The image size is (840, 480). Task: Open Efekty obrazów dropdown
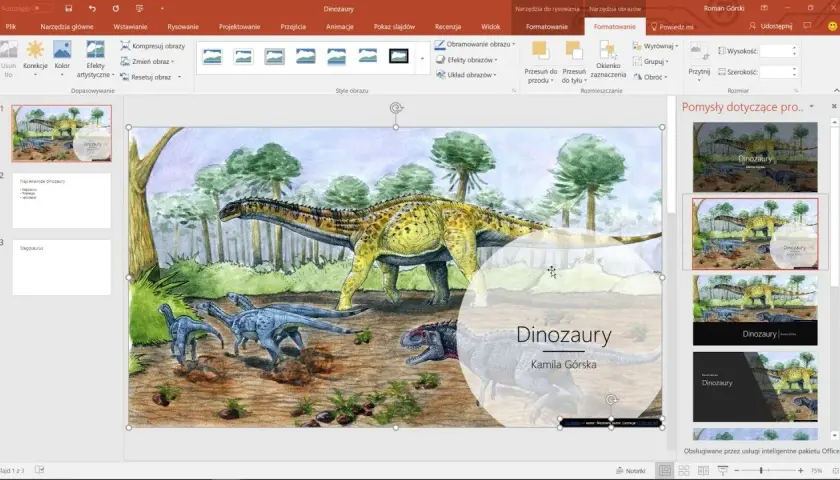467,60
